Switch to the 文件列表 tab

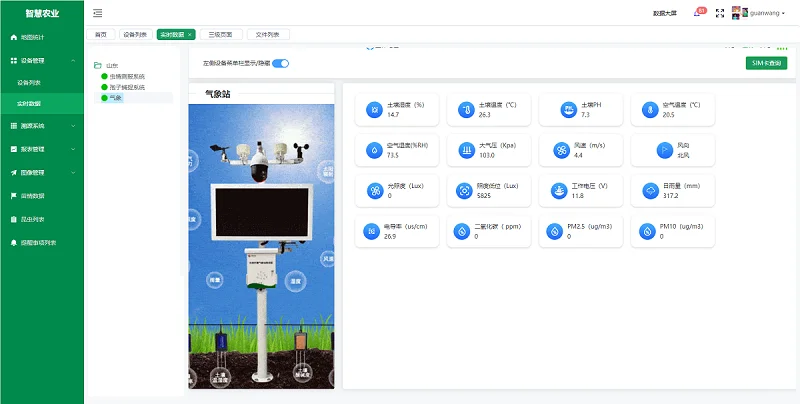[268, 34]
